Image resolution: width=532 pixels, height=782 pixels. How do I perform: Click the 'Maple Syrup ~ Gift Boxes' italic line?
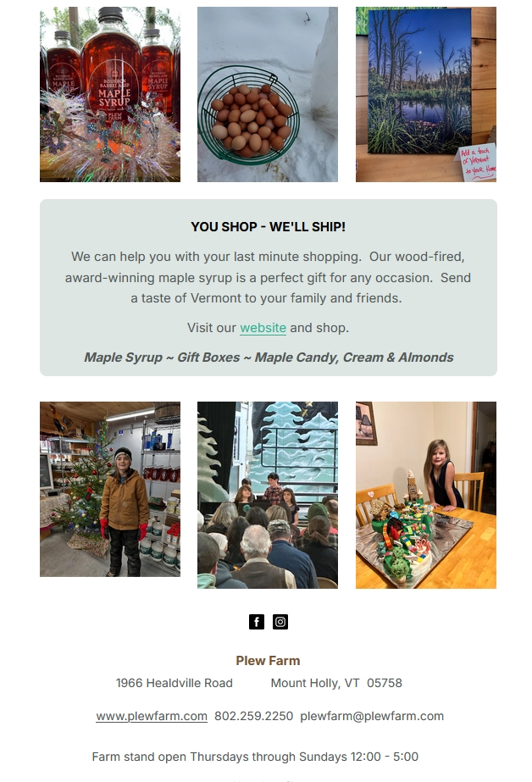tap(269, 358)
